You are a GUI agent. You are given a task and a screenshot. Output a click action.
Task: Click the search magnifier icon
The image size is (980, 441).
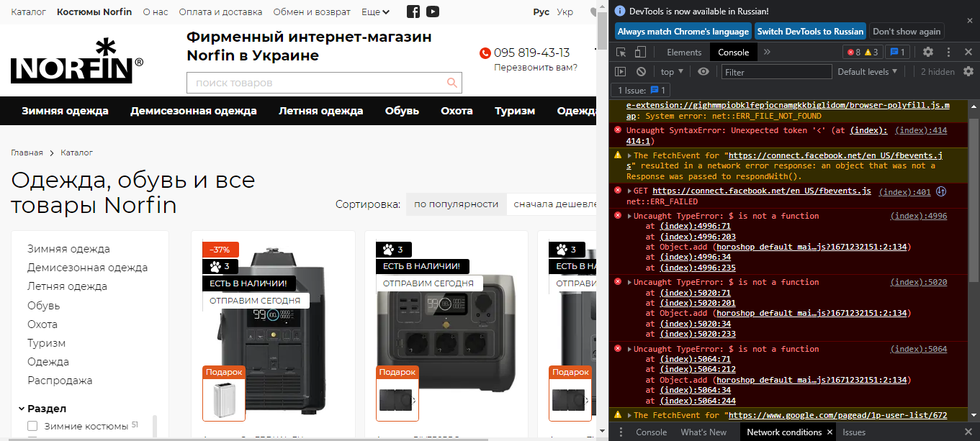pyautogui.click(x=452, y=83)
